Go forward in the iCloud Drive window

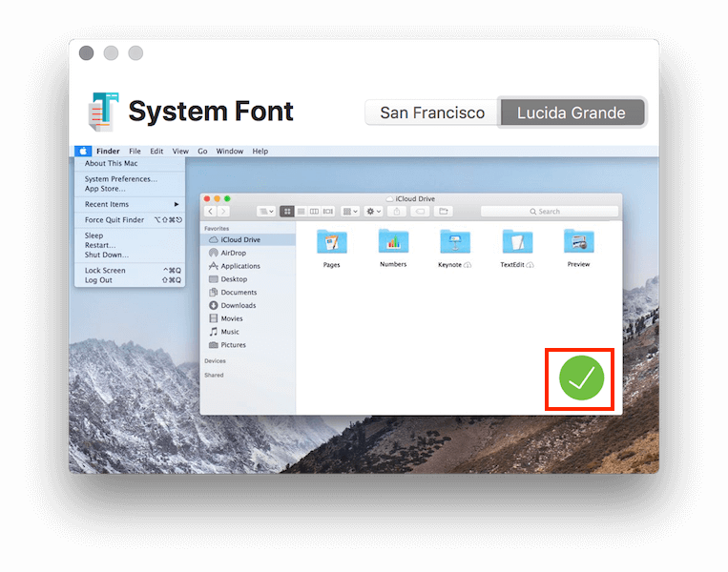click(x=223, y=212)
